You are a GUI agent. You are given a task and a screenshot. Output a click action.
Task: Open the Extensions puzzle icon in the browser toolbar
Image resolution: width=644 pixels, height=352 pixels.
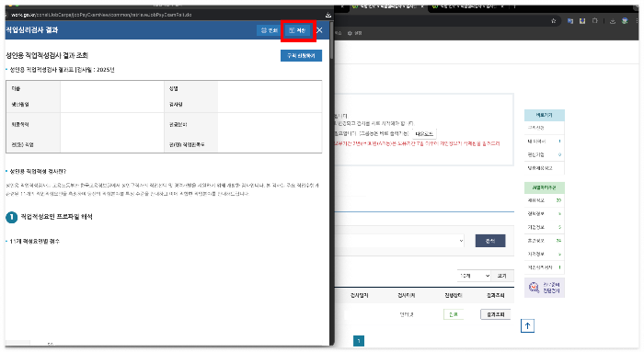point(594,21)
